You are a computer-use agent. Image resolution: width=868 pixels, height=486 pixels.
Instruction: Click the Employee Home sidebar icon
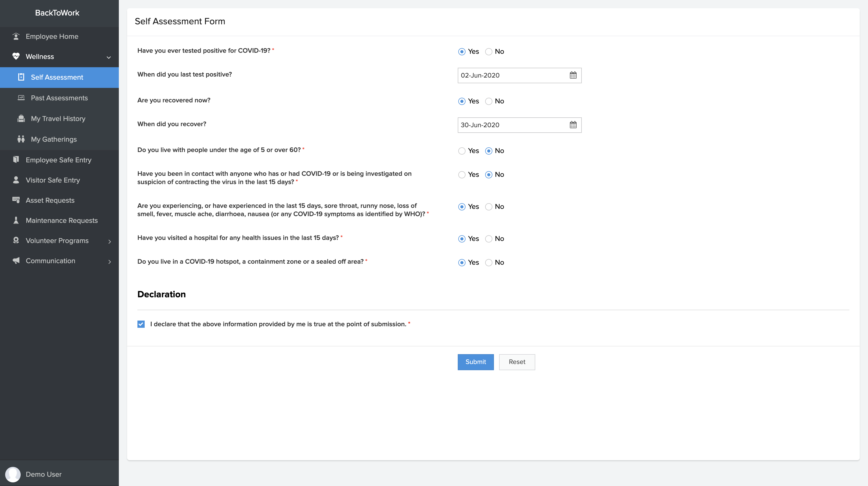pos(16,36)
